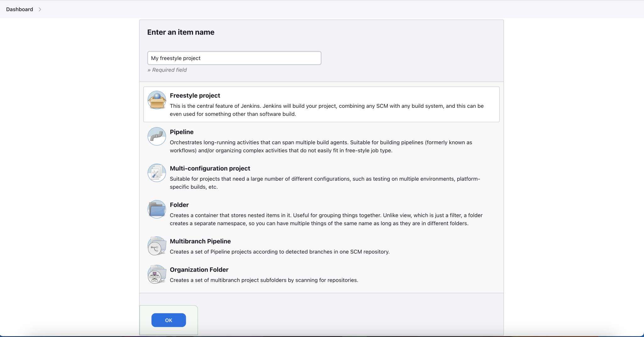Click the Pipeline pipe icon
This screenshot has width=644, height=337.
(x=157, y=136)
